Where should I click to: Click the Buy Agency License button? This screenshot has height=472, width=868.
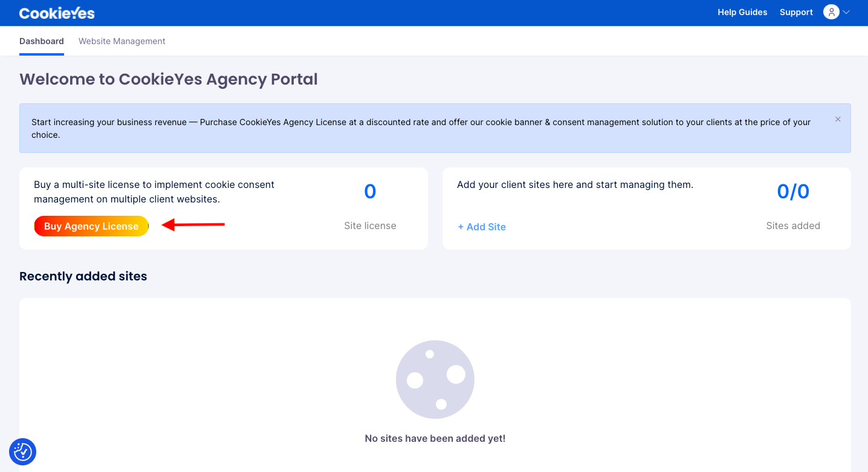pyautogui.click(x=91, y=226)
